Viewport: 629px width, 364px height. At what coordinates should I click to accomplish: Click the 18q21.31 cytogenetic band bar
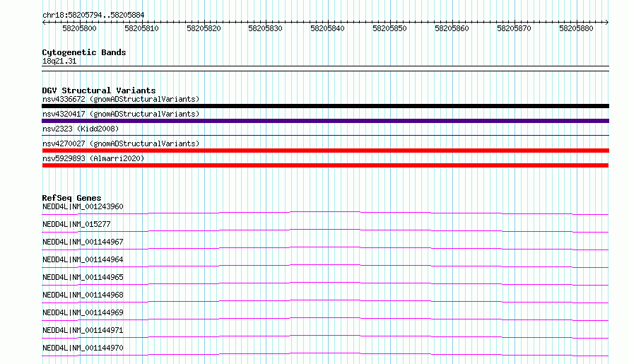(325, 69)
